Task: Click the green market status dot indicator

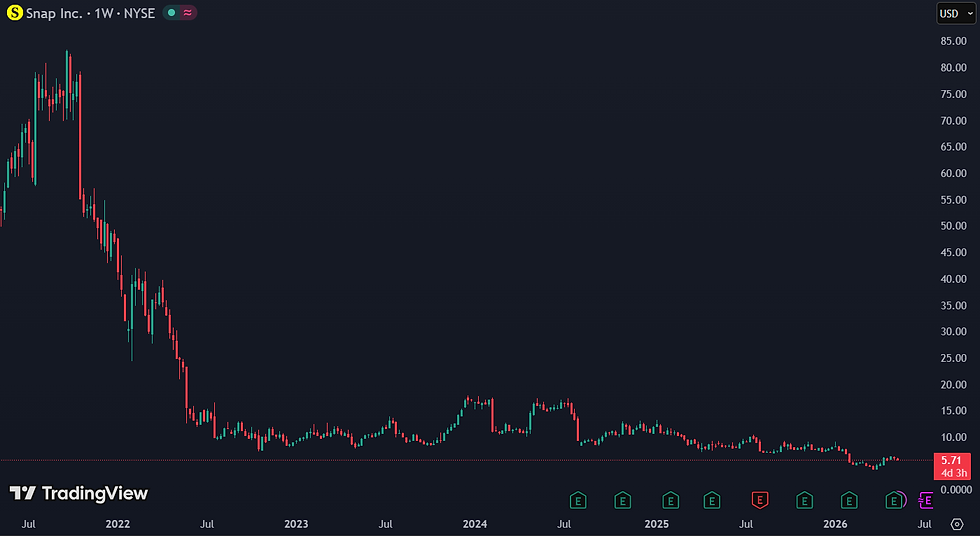Action: click(x=171, y=12)
